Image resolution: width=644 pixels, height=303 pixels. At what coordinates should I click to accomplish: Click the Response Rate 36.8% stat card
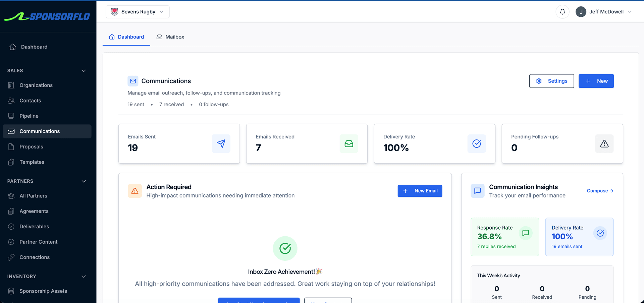click(504, 237)
